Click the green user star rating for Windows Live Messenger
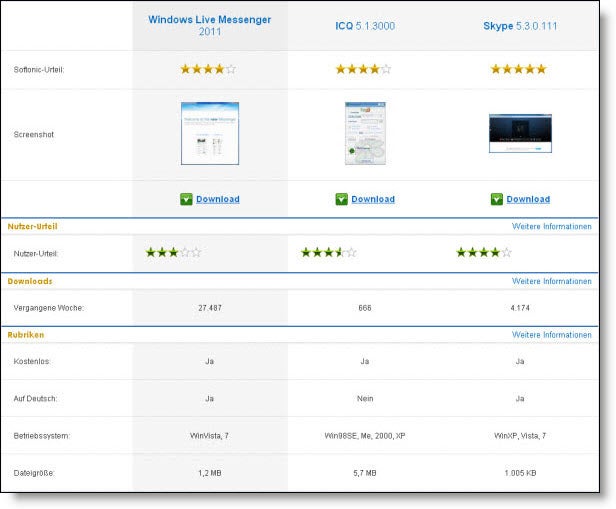 tap(174, 253)
